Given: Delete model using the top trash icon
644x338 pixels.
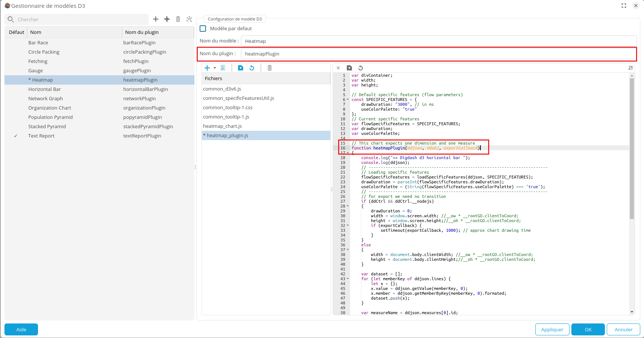Looking at the screenshot, I should pyautogui.click(x=178, y=19).
